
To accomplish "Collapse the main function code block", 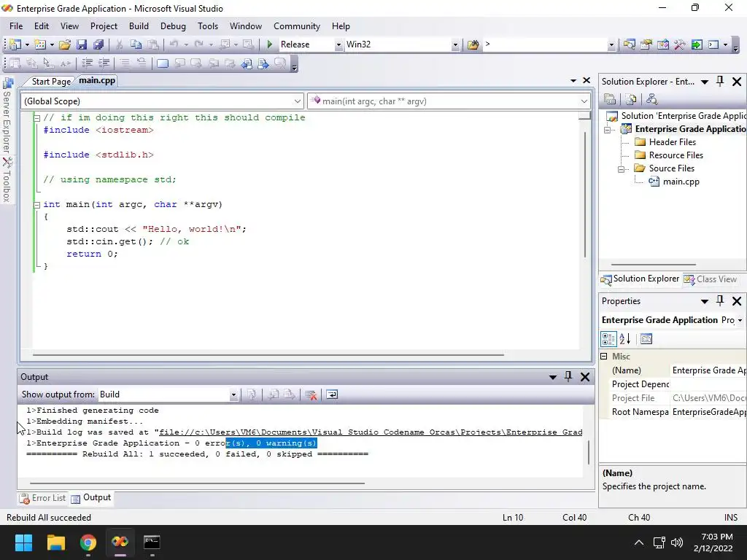I will point(36,205).
